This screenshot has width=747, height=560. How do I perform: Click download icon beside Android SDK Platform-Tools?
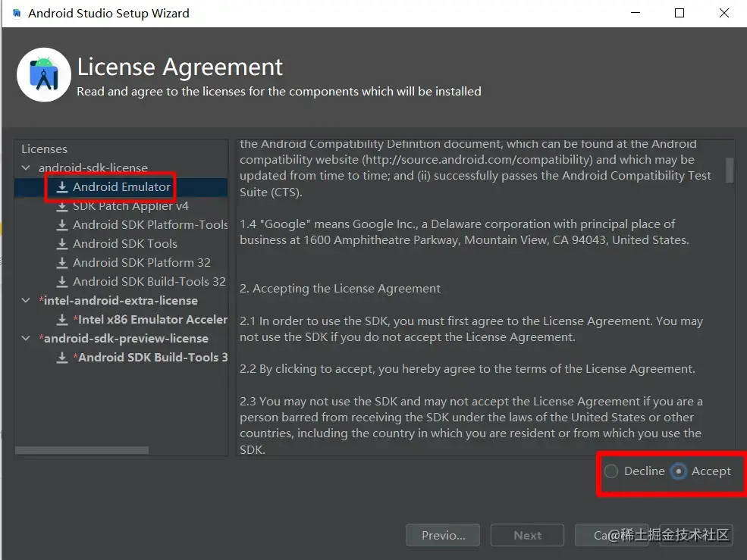[x=62, y=225]
